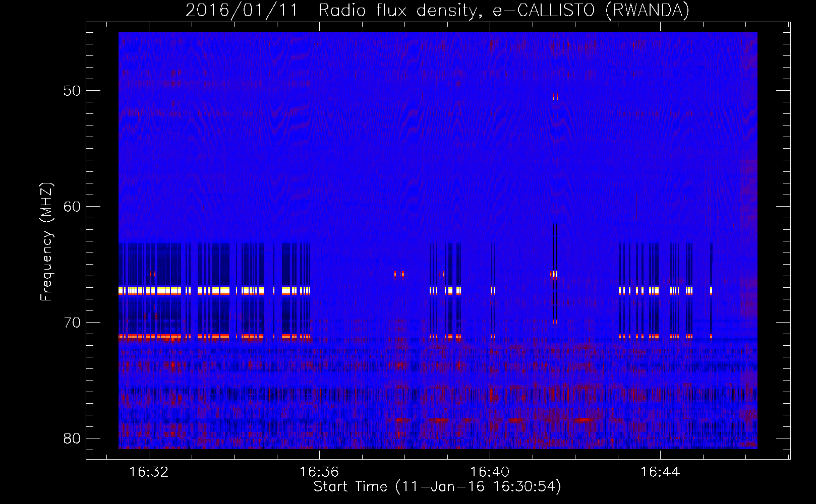Click the 16:36 time tick label
816x504 pixels.
tap(319, 472)
